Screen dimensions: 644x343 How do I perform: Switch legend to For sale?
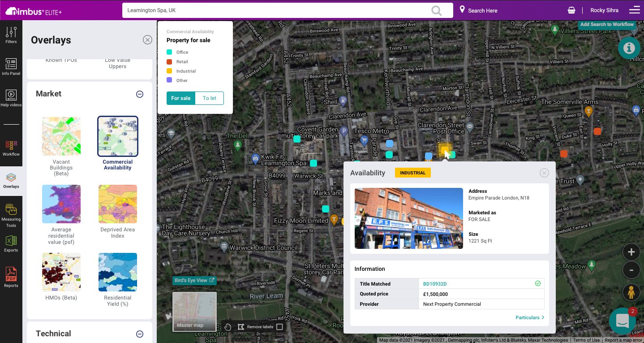[181, 98]
